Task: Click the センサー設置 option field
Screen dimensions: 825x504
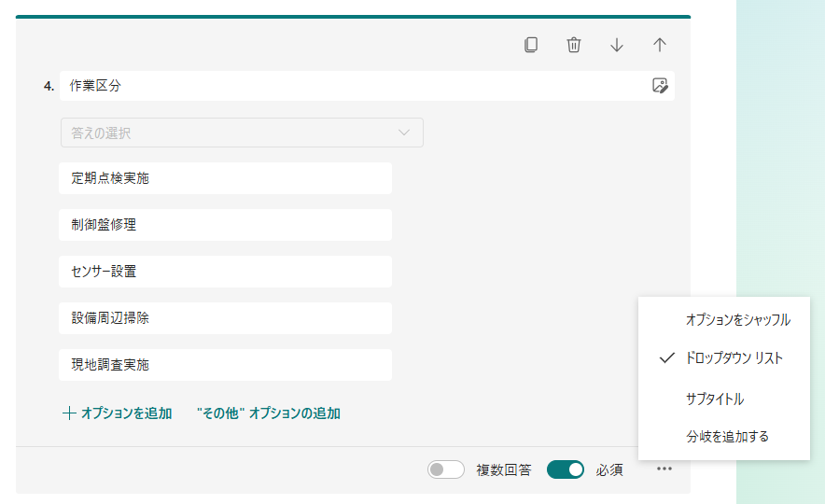Action: (x=225, y=272)
